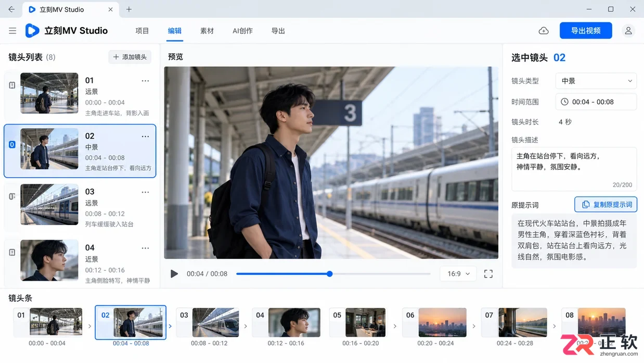
Task: Click the 20/200 character counter
Action: [622, 185]
